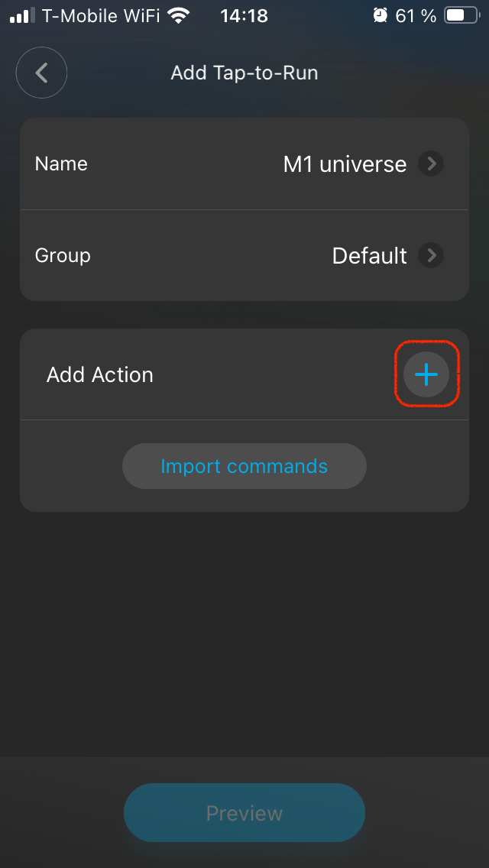Tap the 14:18 clock in status bar

coord(244,16)
